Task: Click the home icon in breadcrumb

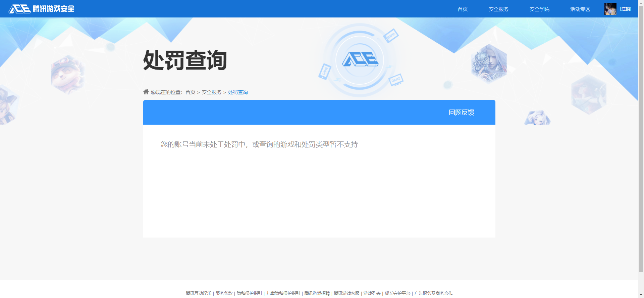Action: (146, 92)
